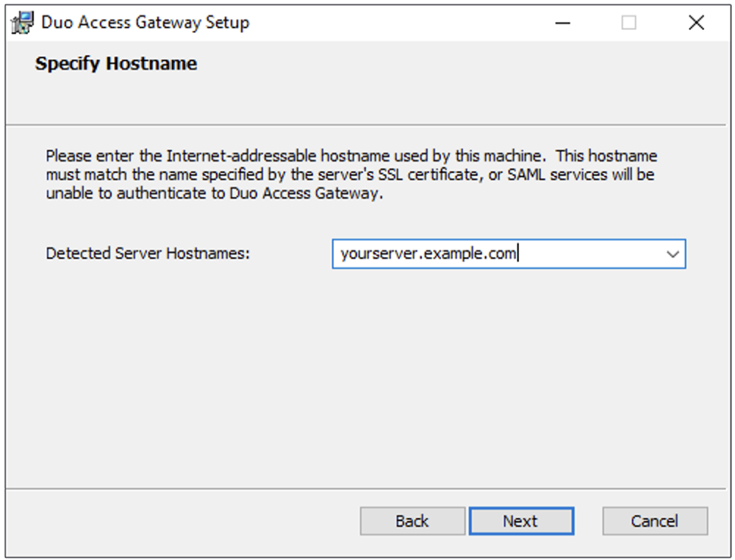Click the Specify Hostname heading
735x560 pixels.
(116, 64)
